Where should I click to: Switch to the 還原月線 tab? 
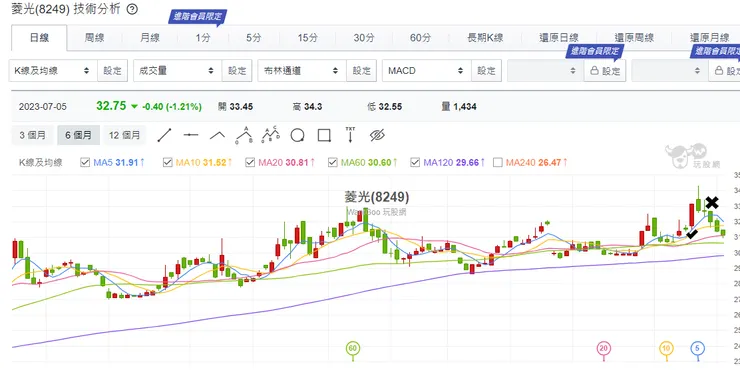coord(709,38)
